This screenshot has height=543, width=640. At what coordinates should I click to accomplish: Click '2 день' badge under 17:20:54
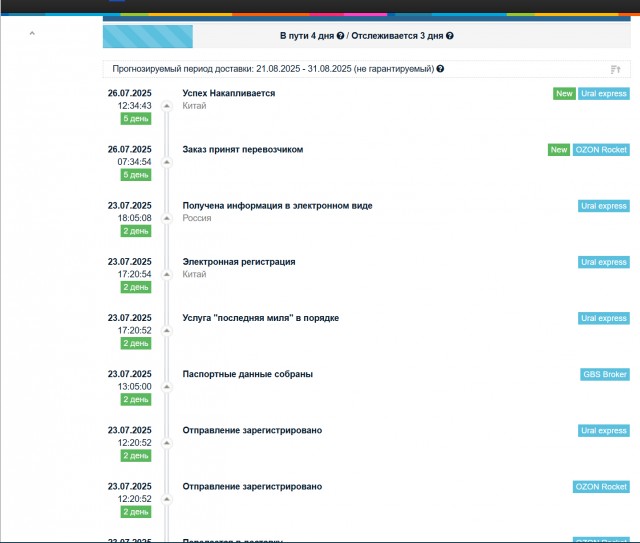[x=136, y=287]
